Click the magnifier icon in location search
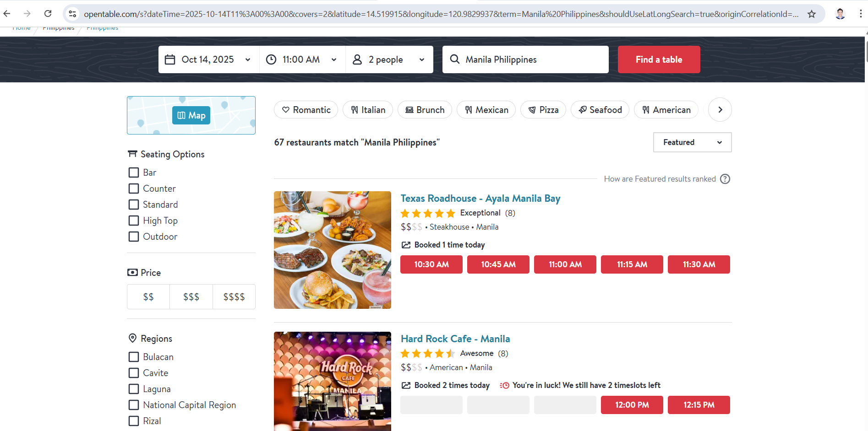Screen dimensions: 868x431 455,59
